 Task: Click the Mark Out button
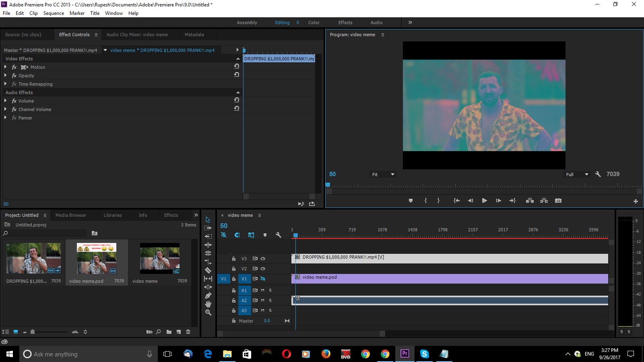click(438, 201)
